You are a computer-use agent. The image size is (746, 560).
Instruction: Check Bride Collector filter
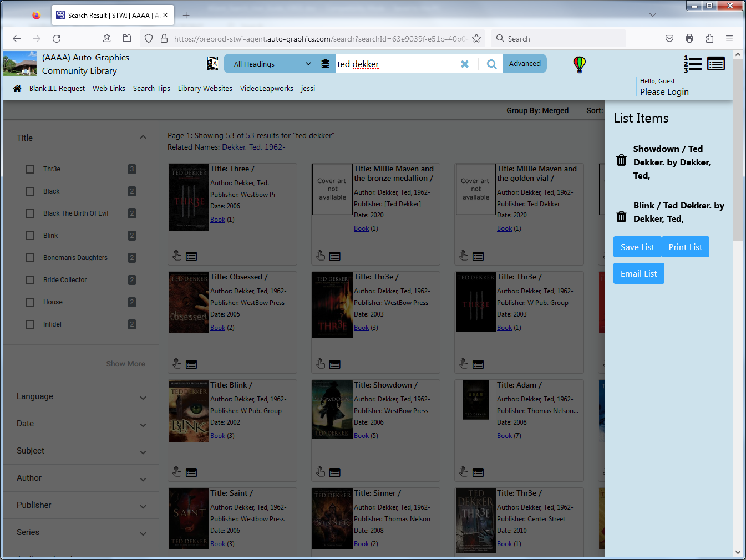coord(30,280)
